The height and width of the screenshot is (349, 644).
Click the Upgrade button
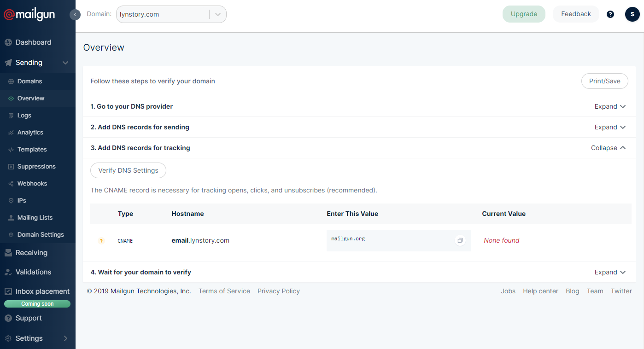click(524, 14)
